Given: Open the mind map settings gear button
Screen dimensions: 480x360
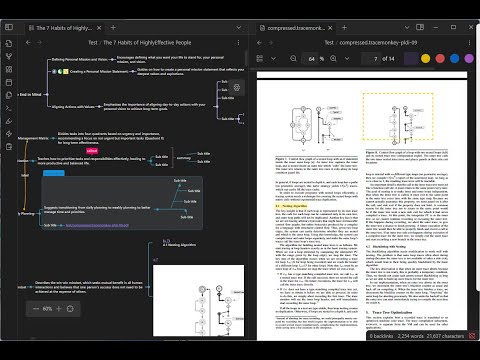Looking at the screenshot, I should click(237, 87).
